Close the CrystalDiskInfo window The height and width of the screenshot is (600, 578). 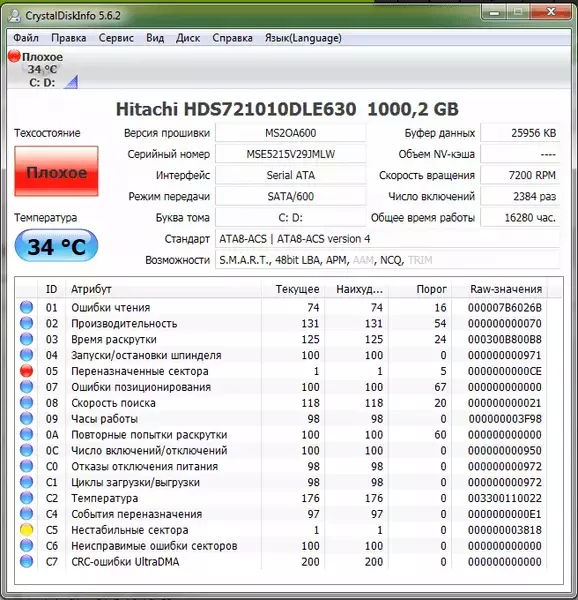pyautogui.click(x=551, y=12)
